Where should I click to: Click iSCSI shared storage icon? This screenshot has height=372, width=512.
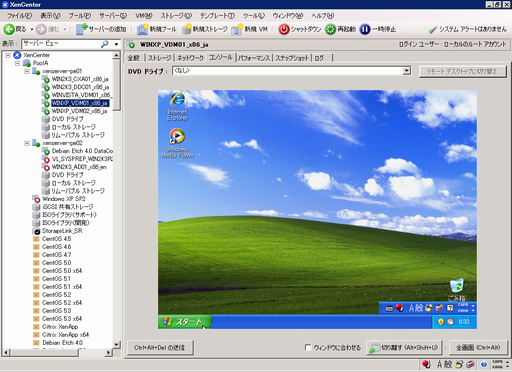coord(36,207)
